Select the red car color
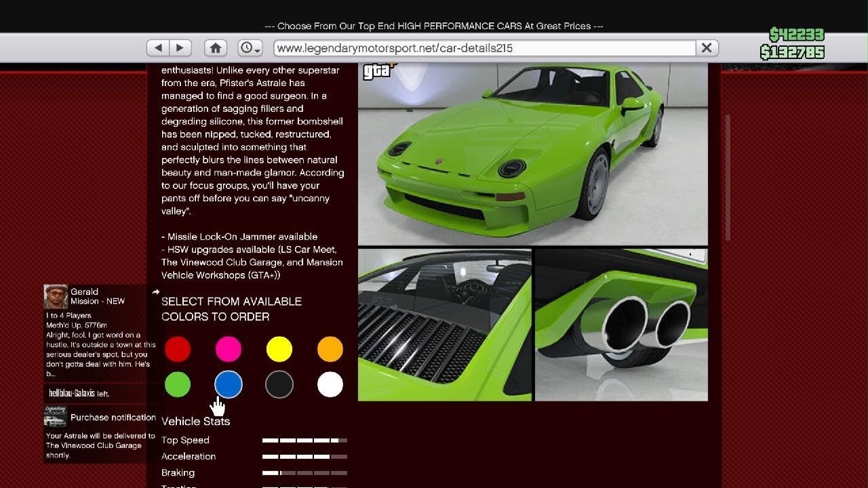868x488 pixels. coord(178,349)
